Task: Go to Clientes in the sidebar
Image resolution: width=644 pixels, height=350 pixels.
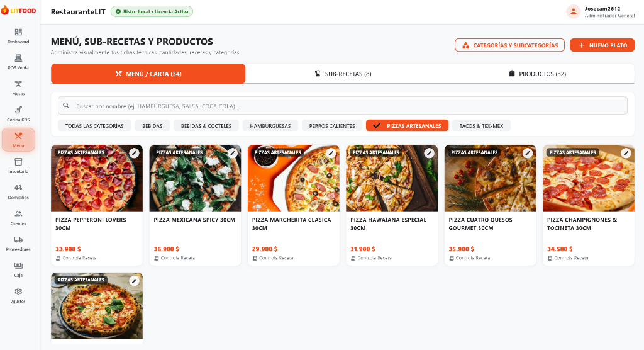Action: tap(18, 218)
